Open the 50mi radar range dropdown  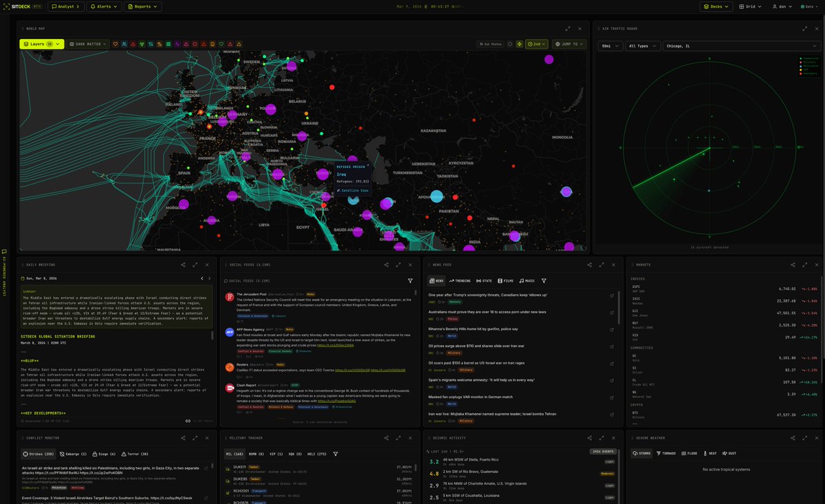click(609, 46)
